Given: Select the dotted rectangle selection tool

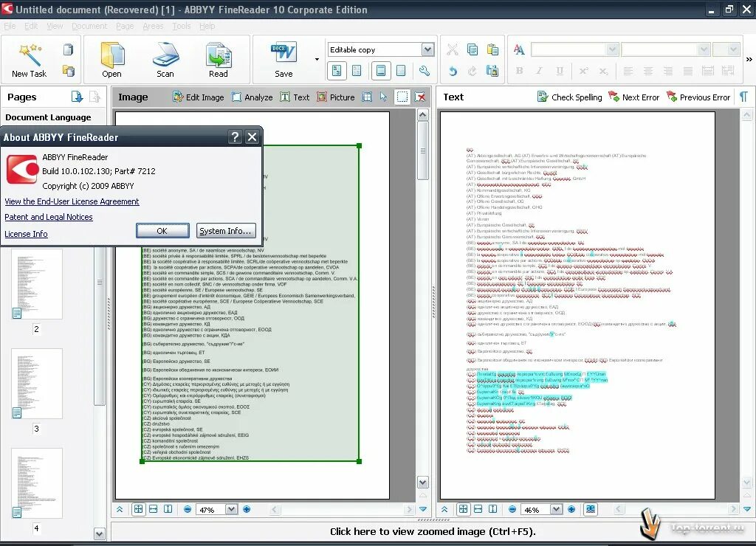Looking at the screenshot, I should (x=402, y=97).
